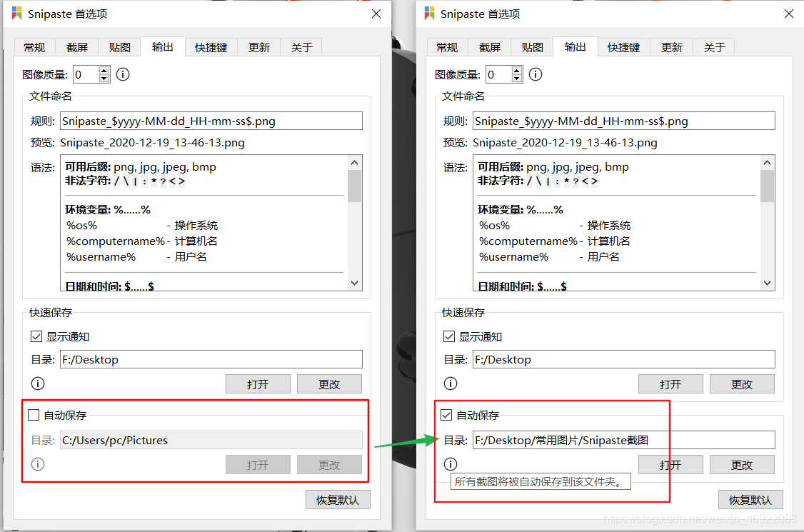Open 贴图 tab in right window
The width and height of the screenshot is (804, 532).
click(x=532, y=47)
